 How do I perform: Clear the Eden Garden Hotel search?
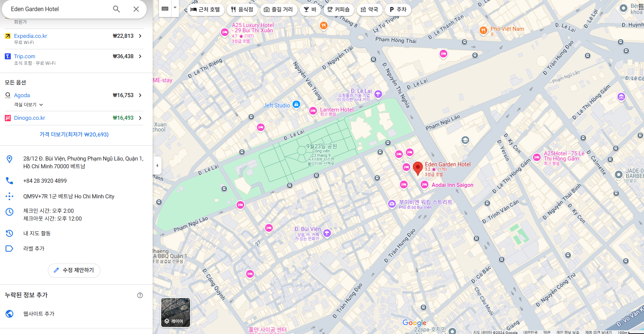[x=136, y=9]
